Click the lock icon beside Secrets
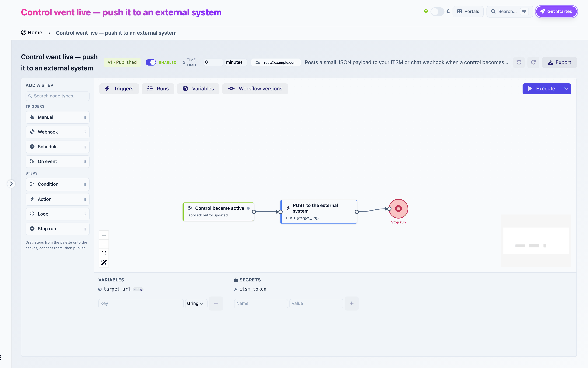The image size is (588, 368). 236,280
